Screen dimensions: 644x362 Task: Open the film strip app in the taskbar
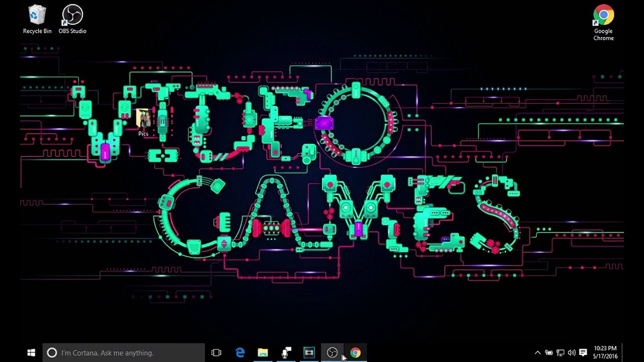(309, 353)
